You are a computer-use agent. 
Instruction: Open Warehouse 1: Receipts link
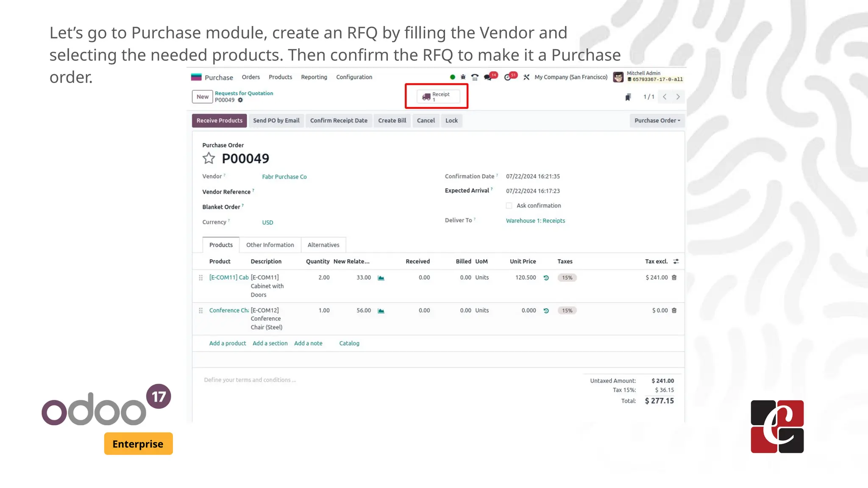(535, 221)
